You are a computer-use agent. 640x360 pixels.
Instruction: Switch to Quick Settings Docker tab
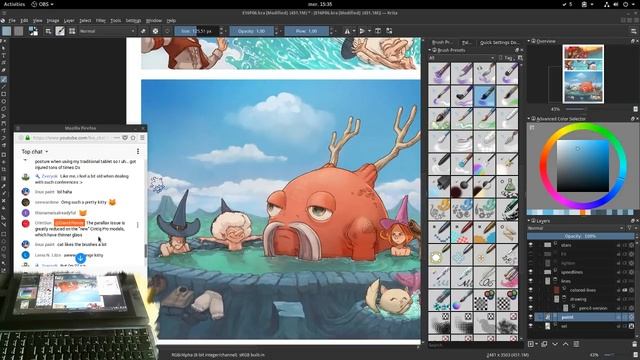click(x=499, y=42)
